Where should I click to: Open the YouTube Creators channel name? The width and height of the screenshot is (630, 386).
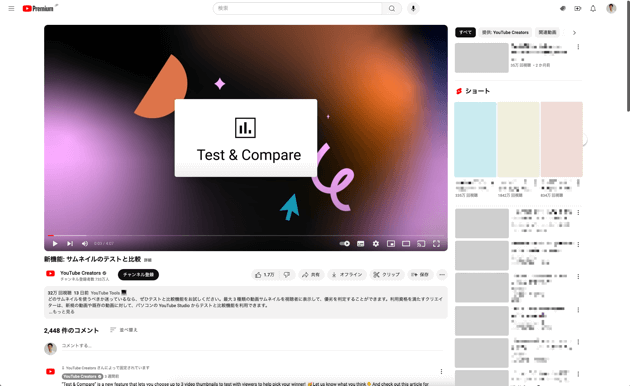tap(80, 273)
